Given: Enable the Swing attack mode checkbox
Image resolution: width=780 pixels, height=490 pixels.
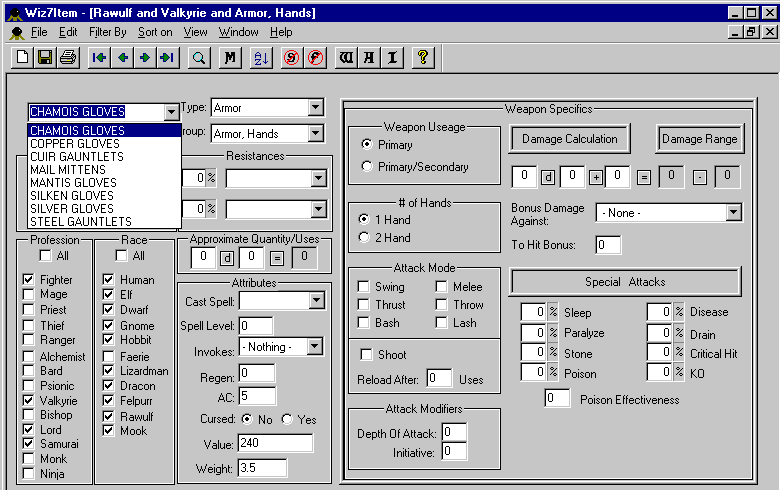Looking at the screenshot, I should [364, 287].
